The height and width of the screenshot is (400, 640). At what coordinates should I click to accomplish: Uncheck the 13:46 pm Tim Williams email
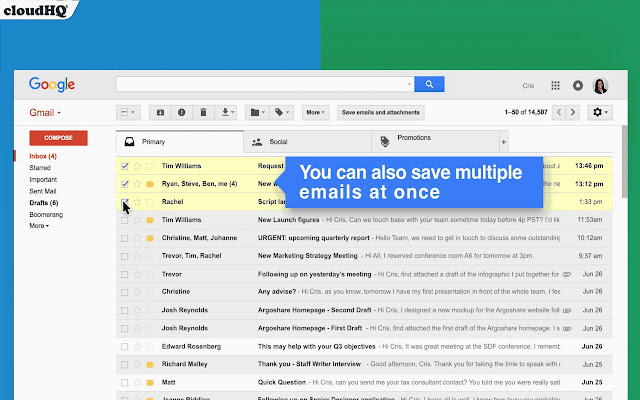click(124, 166)
